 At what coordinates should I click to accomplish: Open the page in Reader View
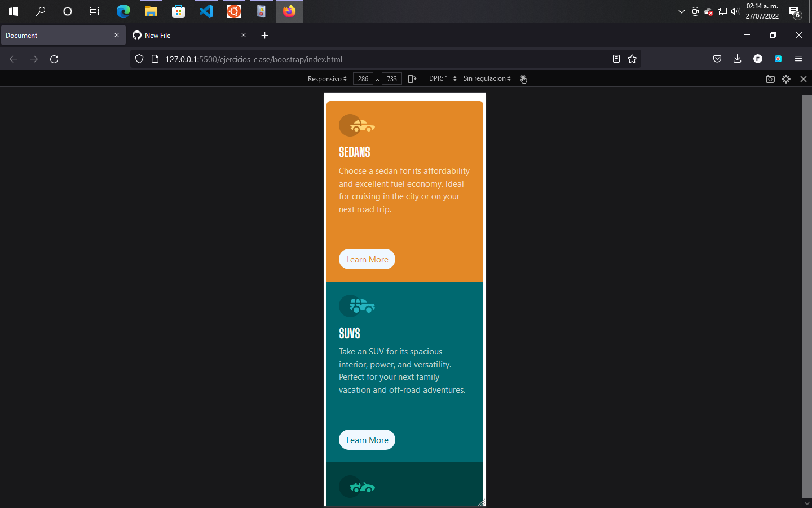click(616, 59)
